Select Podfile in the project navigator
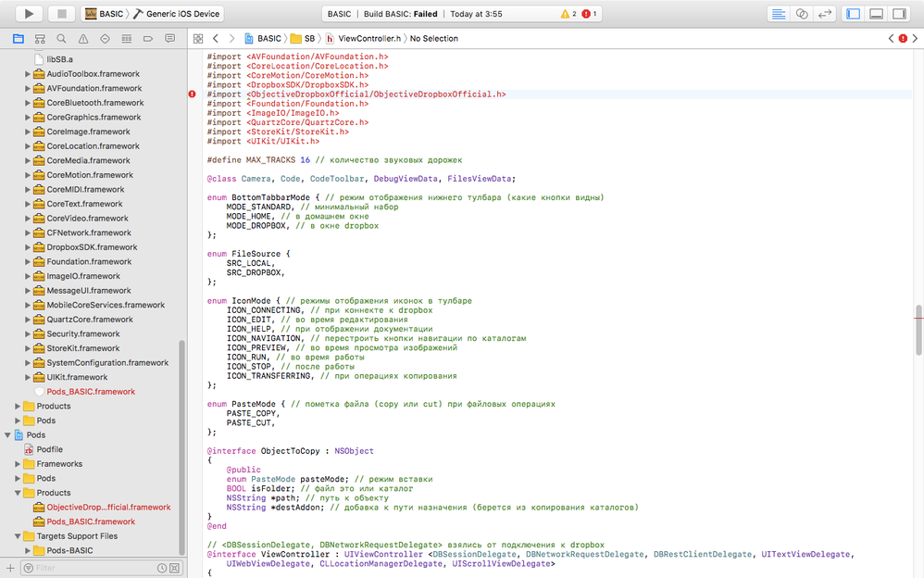924x578 pixels. coord(50,449)
